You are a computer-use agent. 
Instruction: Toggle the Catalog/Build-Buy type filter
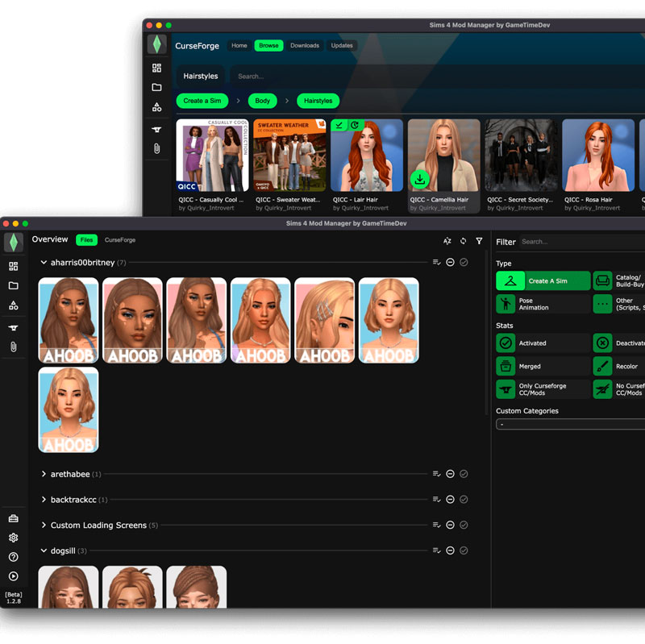tap(618, 280)
